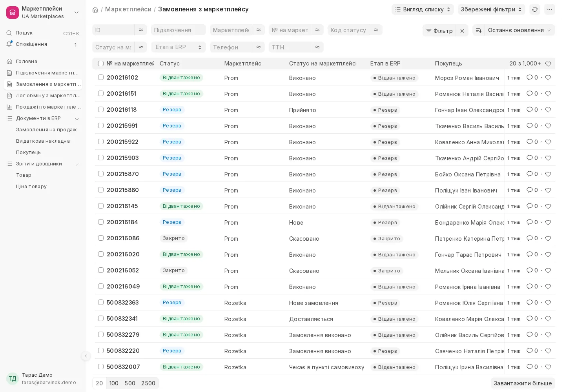Screen dimensions: 565x392
Task: Click the home breadcrumb icon
Action: (x=95, y=9)
